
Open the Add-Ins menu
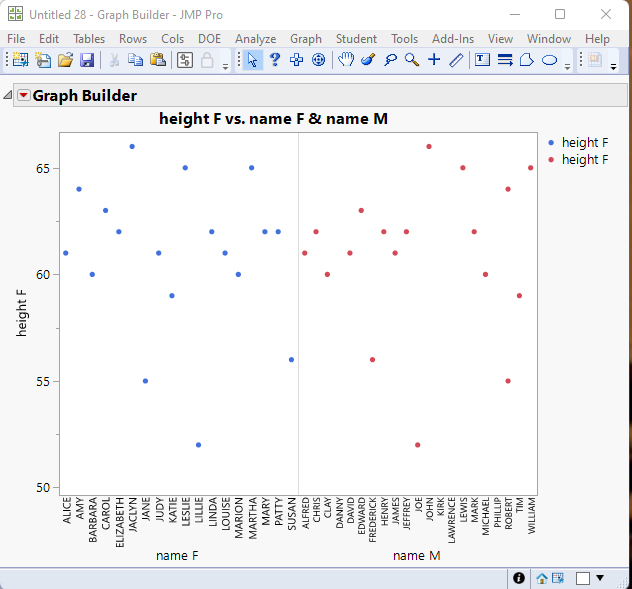(x=453, y=39)
